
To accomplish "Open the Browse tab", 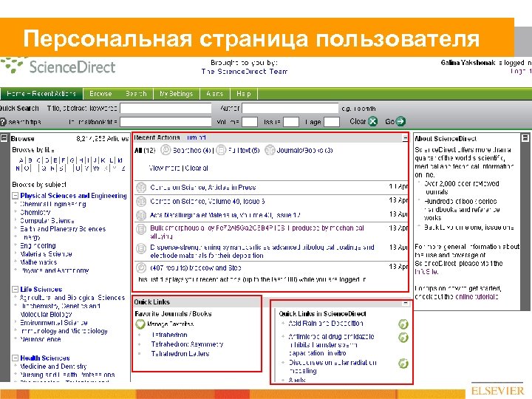I will [x=100, y=94].
